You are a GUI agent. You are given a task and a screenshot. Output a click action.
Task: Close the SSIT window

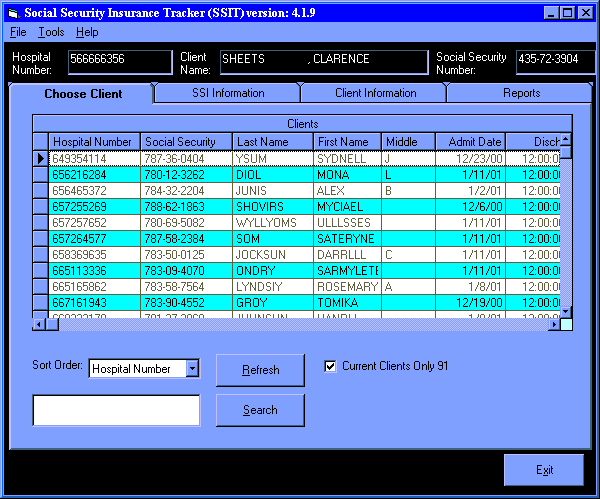(x=586, y=13)
